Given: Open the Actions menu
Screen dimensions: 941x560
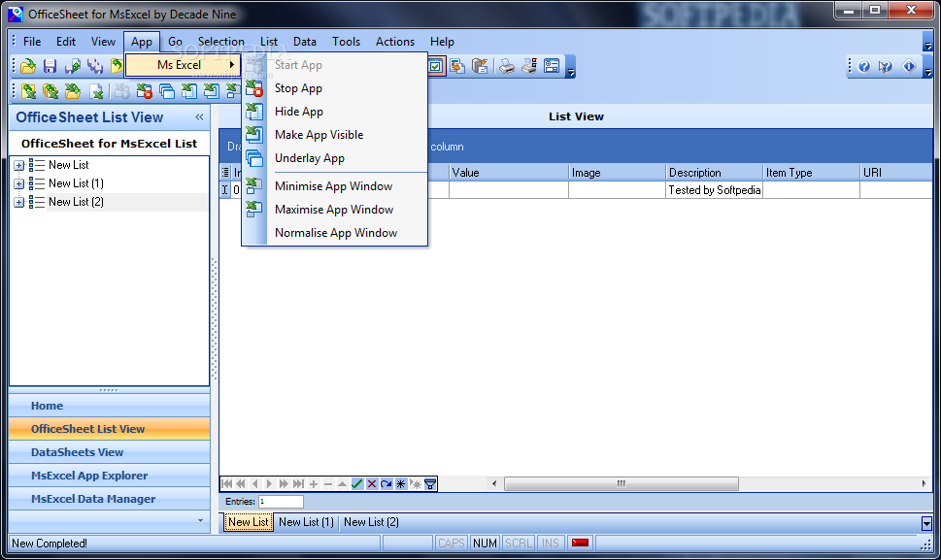Looking at the screenshot, I should tap(395, 42).
